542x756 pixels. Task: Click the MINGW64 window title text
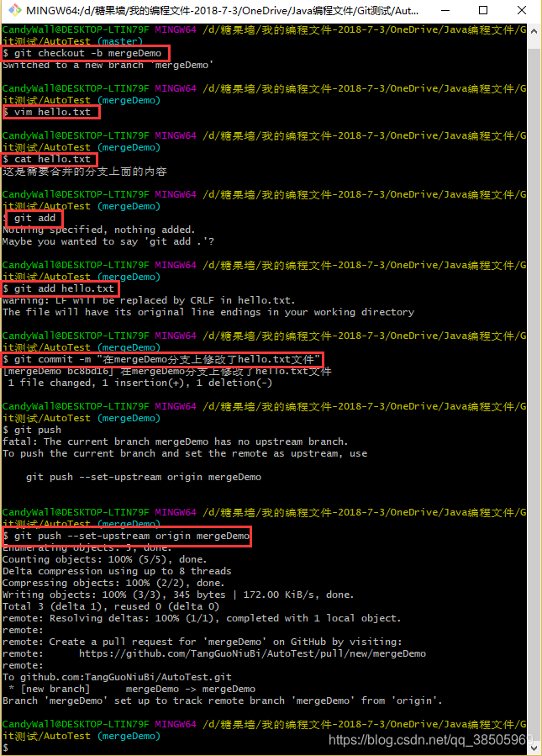pyautogui.click(x=222, y=10)
